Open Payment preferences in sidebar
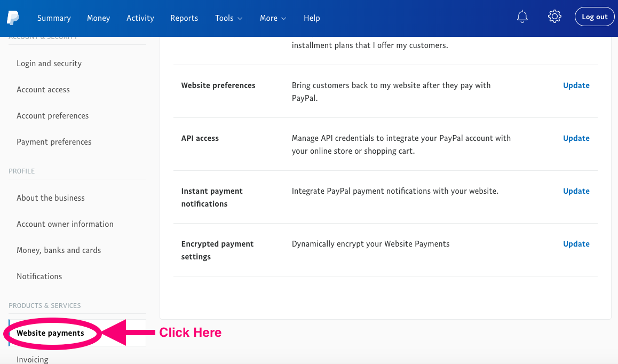The width and height of the screenshot is (618, 364). 54,142
